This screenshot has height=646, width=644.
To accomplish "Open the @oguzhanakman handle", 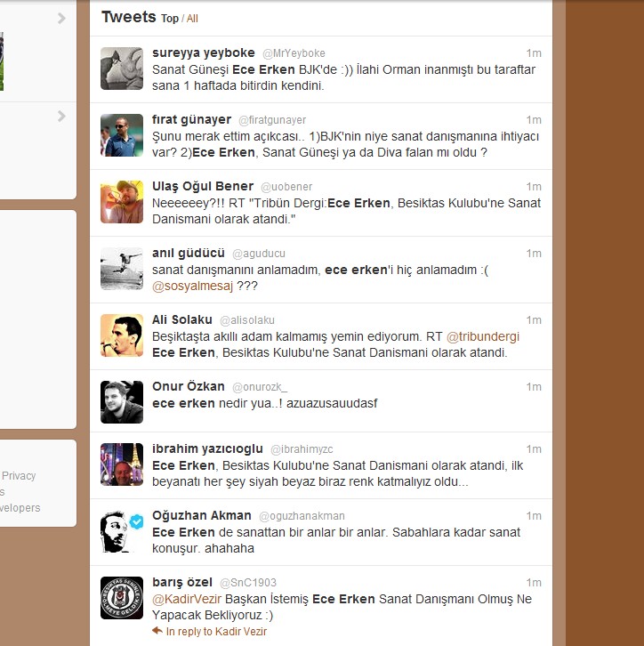I will point(302,516).
